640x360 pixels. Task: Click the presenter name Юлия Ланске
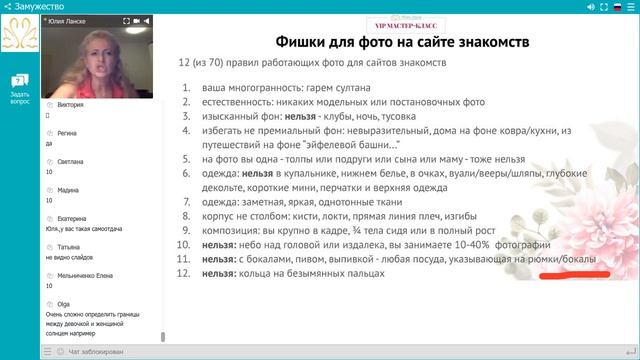click(x=67, y=21)
